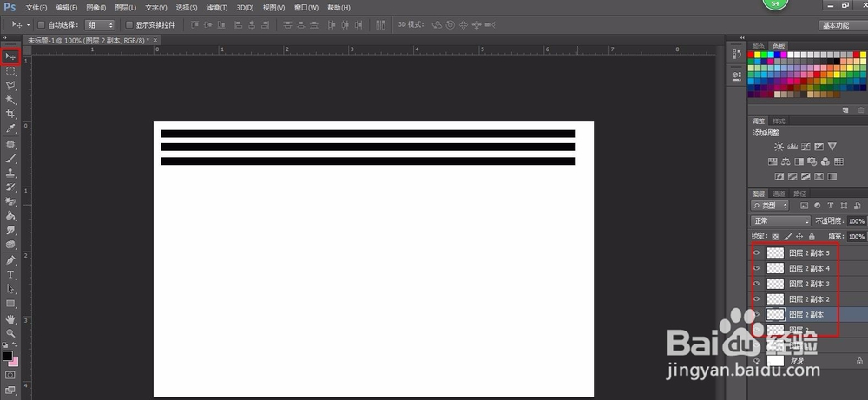Click the 3D pan mode icon

[464, 25]
